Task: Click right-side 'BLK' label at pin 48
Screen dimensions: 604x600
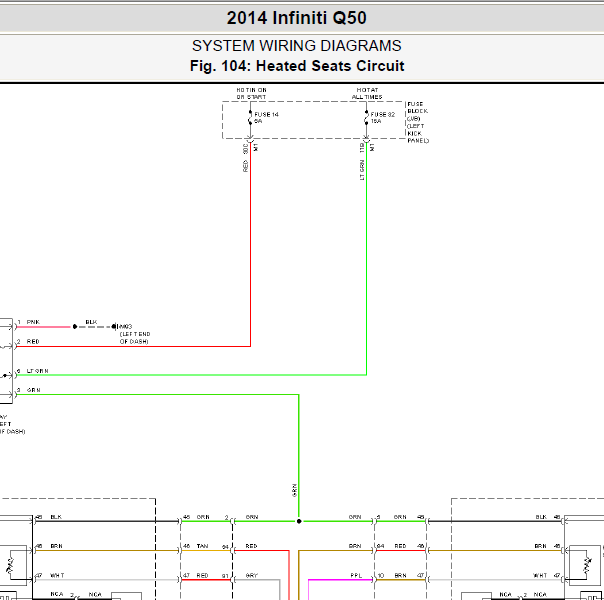Action: [x=540, y=517]
